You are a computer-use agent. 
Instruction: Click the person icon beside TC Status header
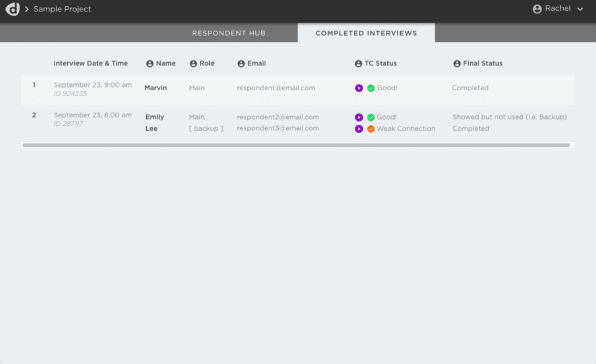coord(358,64)
